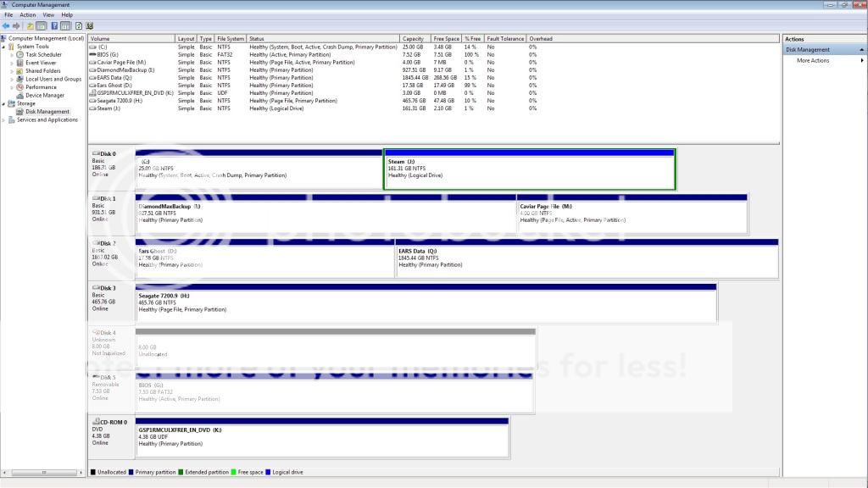Click the Performance icon in the sidebar
This screenshot has width=868, height=488.
(x=20, y=87)
